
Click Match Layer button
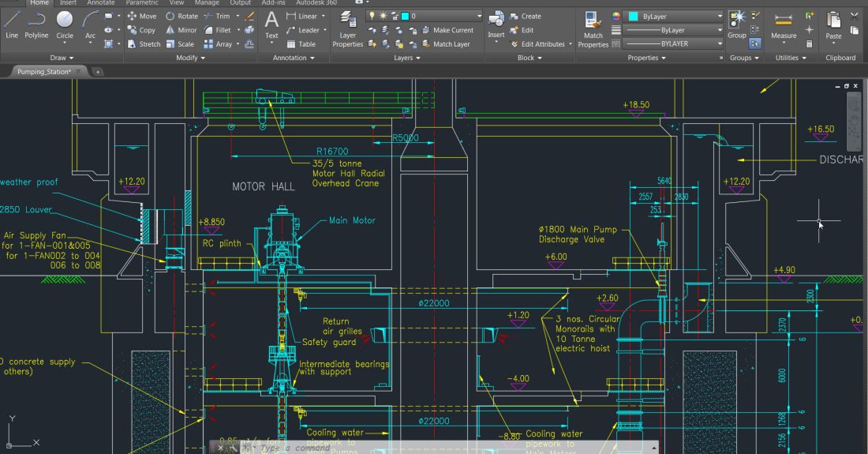[446, 43]
